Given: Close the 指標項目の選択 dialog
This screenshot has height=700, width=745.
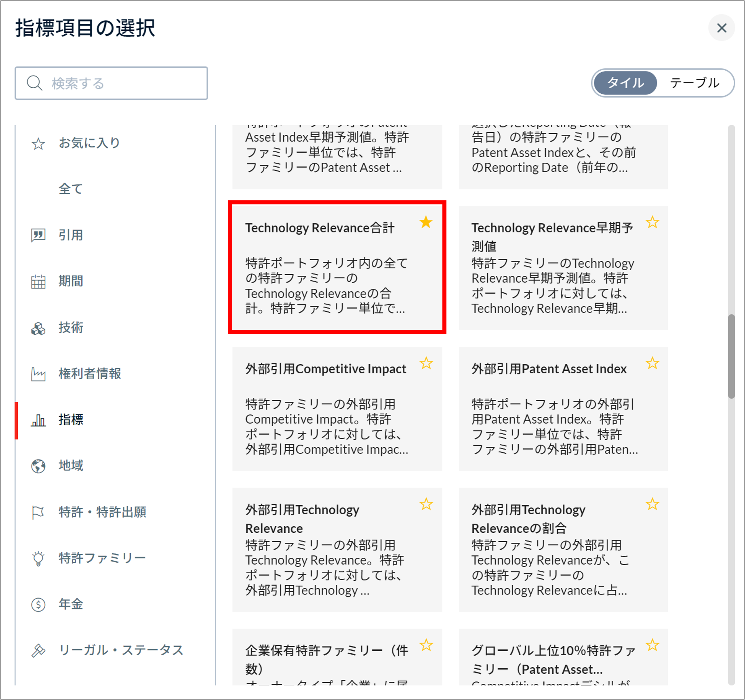Looking at the screenshot, I should (722, 28).
